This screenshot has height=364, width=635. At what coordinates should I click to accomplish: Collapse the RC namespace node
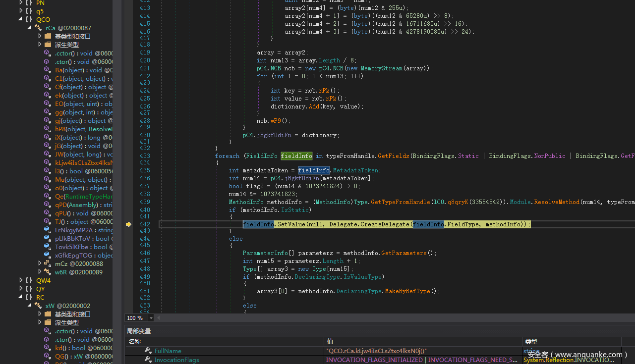click(x=20, y=298)
